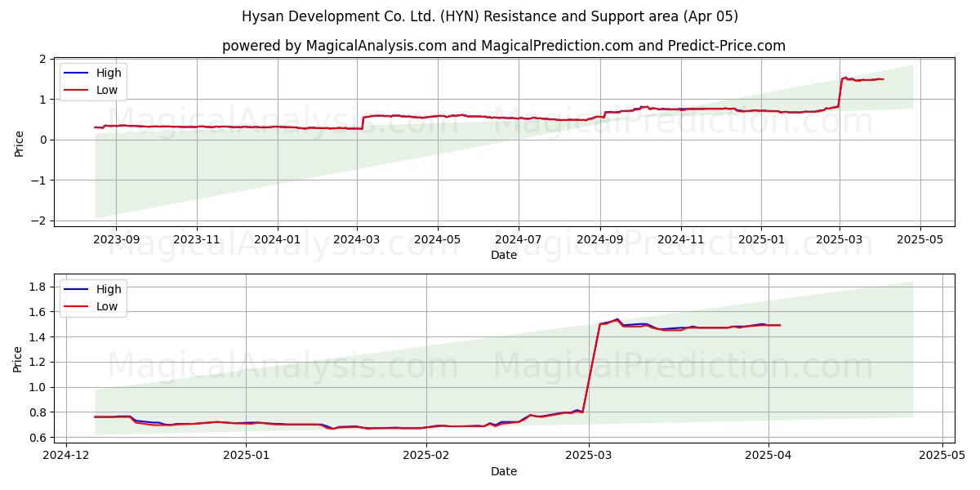
Task: Click the '2023-09' x-axis label
Action: (115, 240)
